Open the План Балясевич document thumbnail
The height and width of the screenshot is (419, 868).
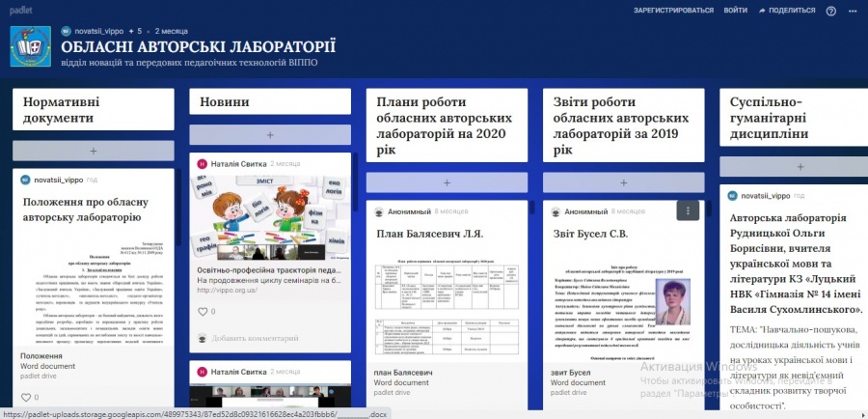click(x=447, y=304)
